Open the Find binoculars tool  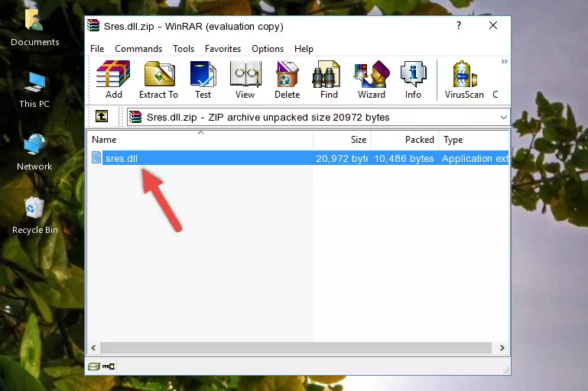329,79
